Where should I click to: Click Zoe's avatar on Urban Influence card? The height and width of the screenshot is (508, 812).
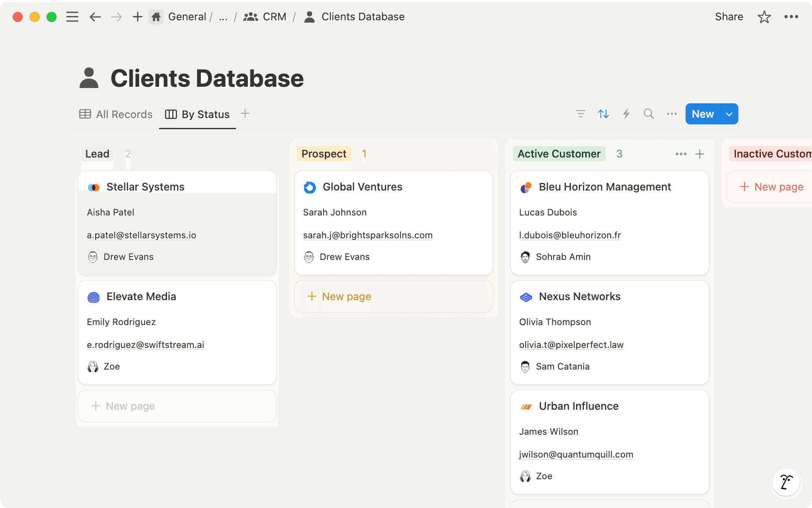click(x=525, y=476)
